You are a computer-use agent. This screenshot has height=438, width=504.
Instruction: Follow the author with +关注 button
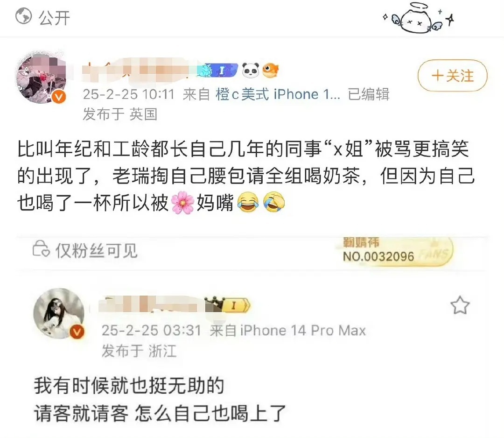452,76
